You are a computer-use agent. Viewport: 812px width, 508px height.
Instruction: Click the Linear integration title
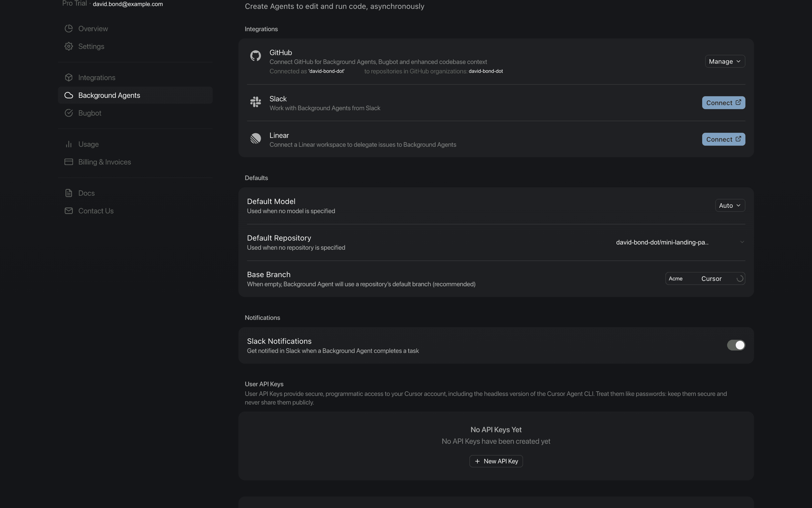279,135
